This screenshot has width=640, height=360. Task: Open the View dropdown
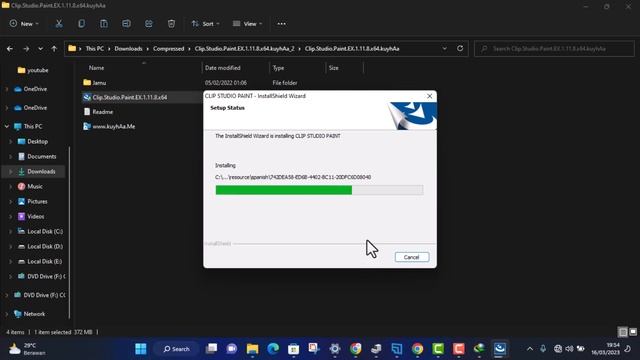tap(247, 24)
